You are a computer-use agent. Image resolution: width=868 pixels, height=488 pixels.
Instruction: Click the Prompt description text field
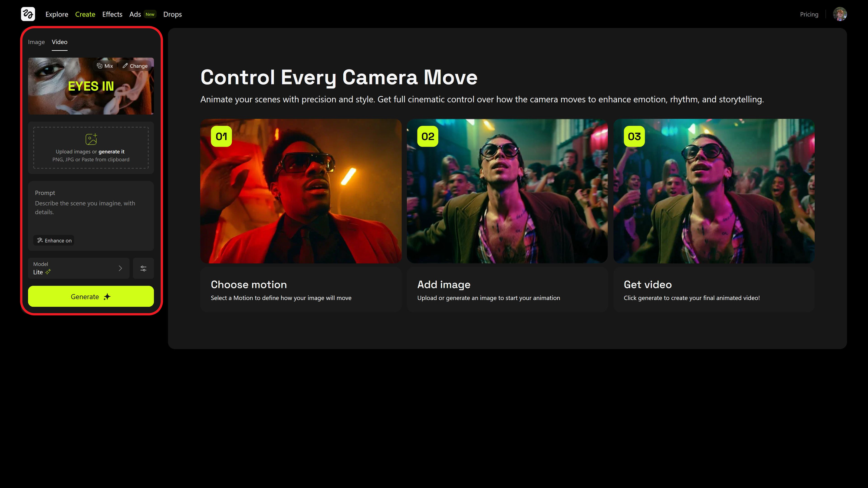(x=87, y=207)
